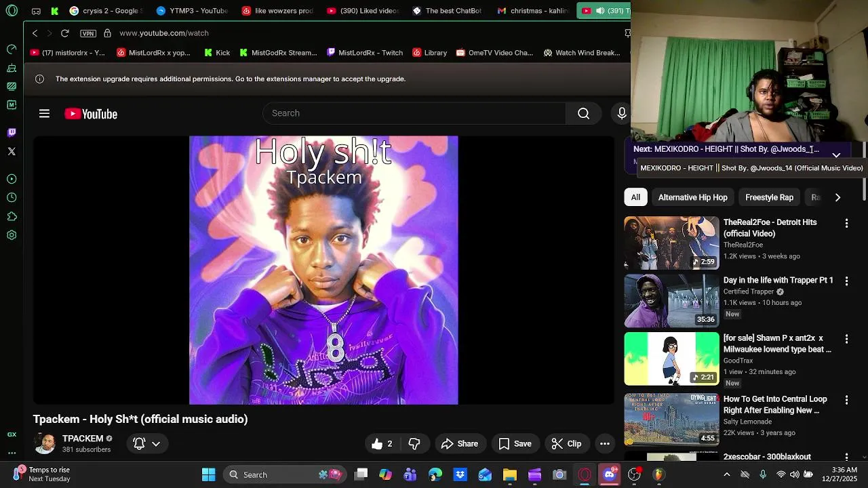This screenshot has width=868, height=488.
Task: Click the YouTube search magnifier button
Action: click(x=583, y=113)
